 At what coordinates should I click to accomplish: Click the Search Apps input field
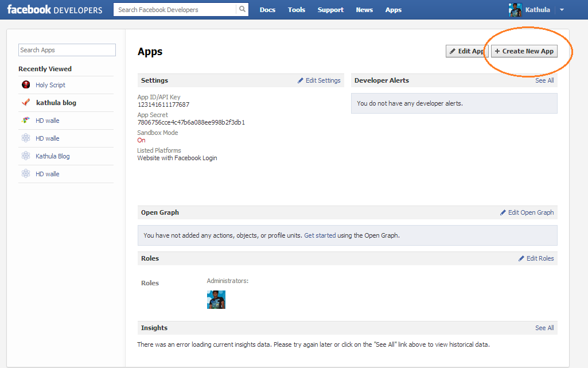point(67,50)
